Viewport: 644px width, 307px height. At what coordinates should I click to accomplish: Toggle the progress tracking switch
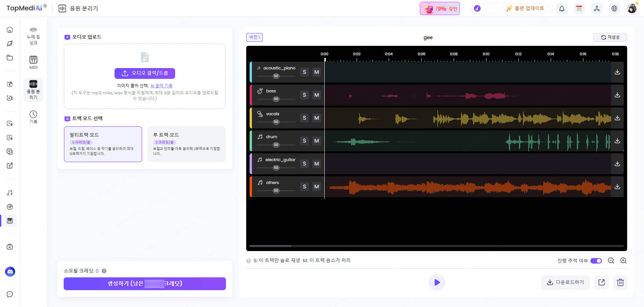point(596,261)
